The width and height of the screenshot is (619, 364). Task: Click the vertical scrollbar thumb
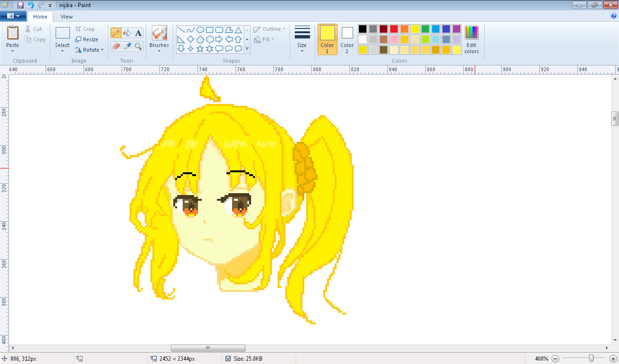[615, 118]
